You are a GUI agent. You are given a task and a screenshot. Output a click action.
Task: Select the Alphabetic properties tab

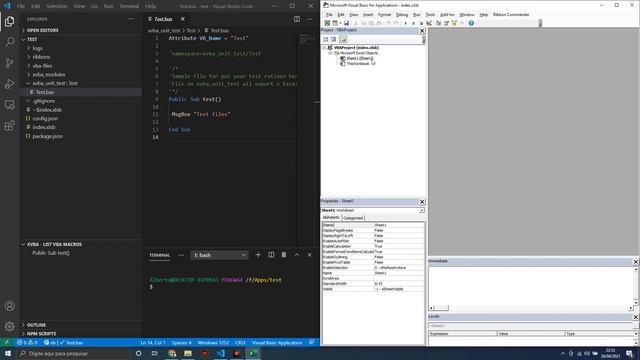point(331,218)
